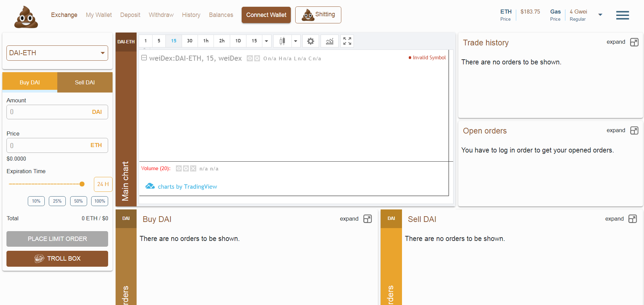Select the 30 minute interval

coord(190,41)
